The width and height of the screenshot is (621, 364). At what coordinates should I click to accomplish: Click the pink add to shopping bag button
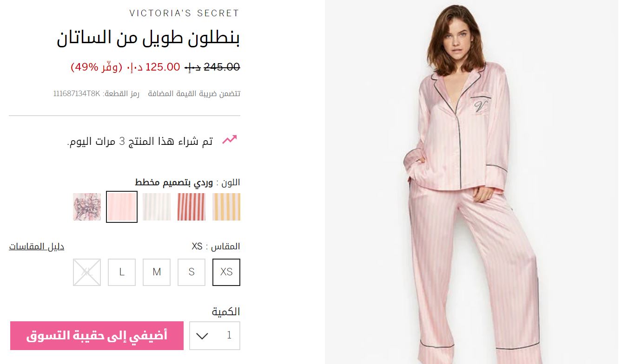click(97, 336)
